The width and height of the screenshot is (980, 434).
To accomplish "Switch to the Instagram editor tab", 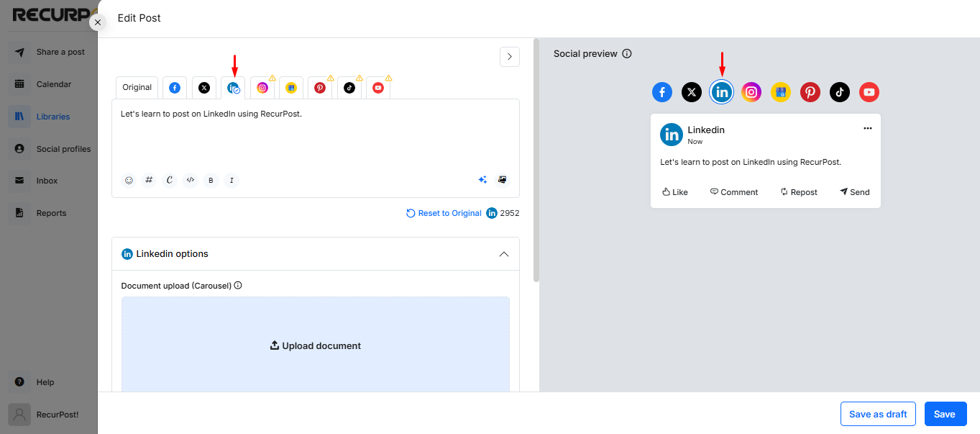I will click(x=262, y=88).
